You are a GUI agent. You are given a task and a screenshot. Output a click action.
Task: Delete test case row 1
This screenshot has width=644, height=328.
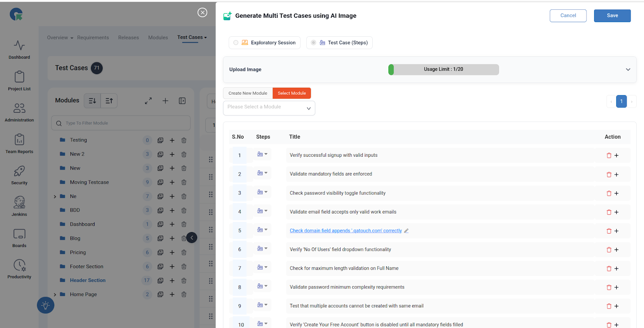click(609, 156)
